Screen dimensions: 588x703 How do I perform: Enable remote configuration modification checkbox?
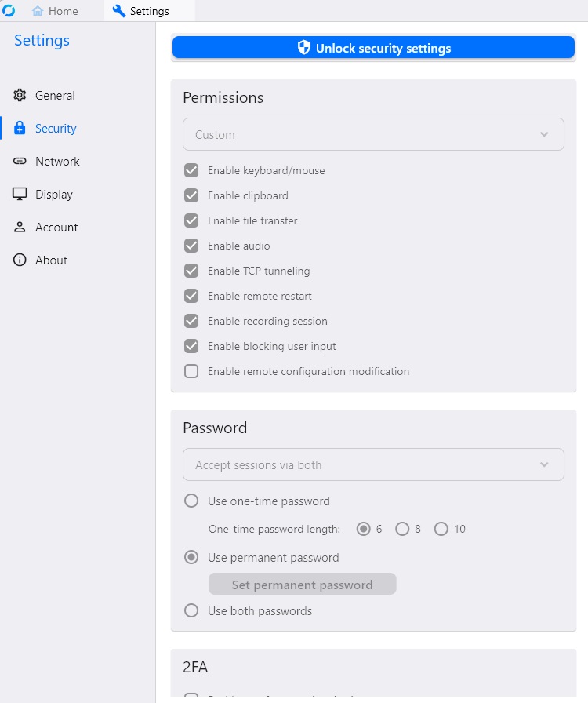(x=191, y=371)
